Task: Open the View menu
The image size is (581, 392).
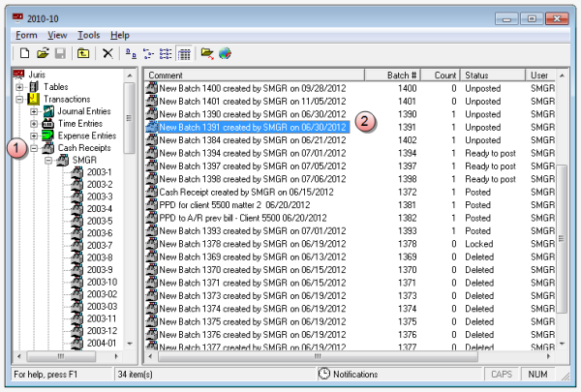Action: (57, 35)
